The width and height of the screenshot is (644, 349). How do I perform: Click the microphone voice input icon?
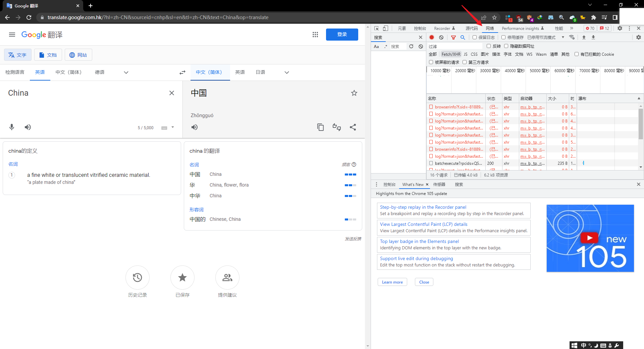click(12, 127)
